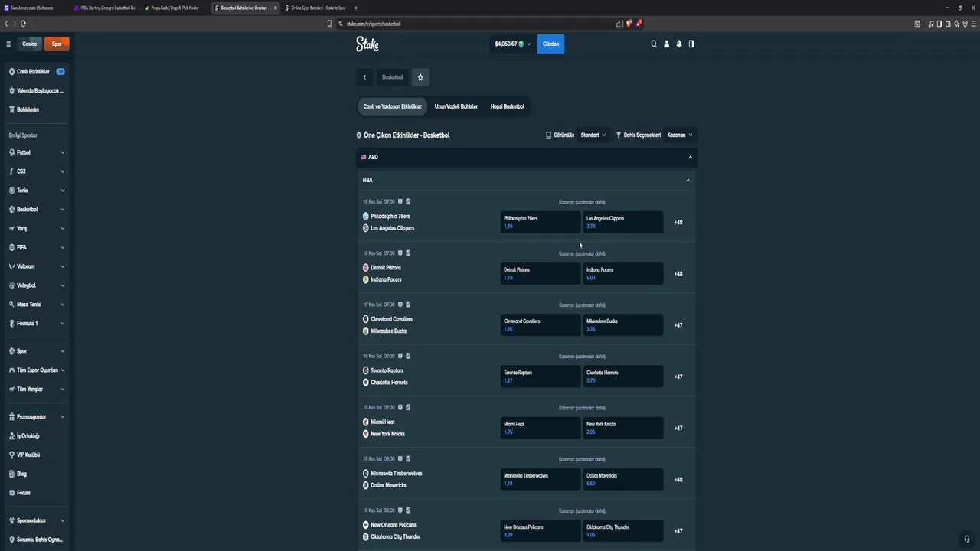980x551 pixels.
Task: Open Forum in sidebar
Action: 37,493
